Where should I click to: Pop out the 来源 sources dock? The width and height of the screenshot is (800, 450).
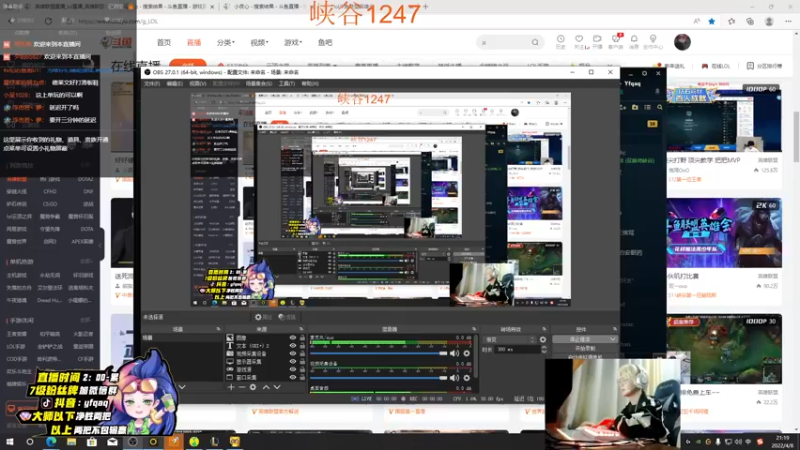pyautogui.click(x=301, y=330)
